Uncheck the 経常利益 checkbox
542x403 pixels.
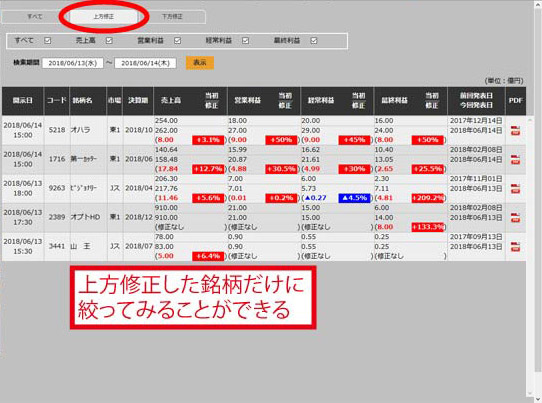pos(245,40)
